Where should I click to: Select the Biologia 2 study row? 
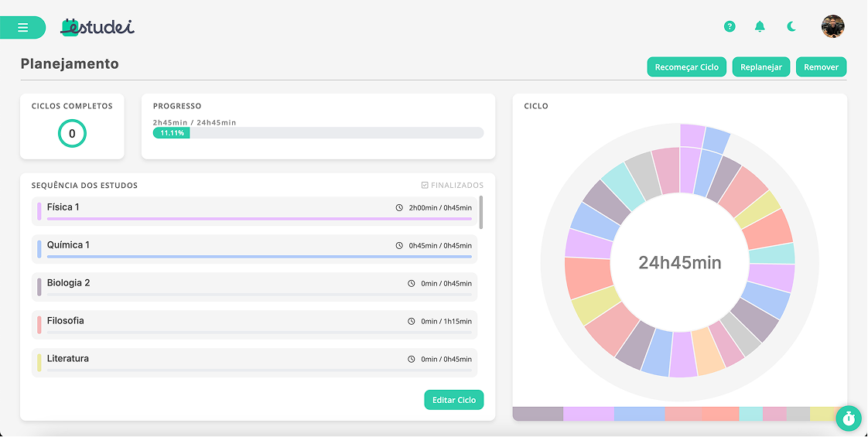(254, 287)
